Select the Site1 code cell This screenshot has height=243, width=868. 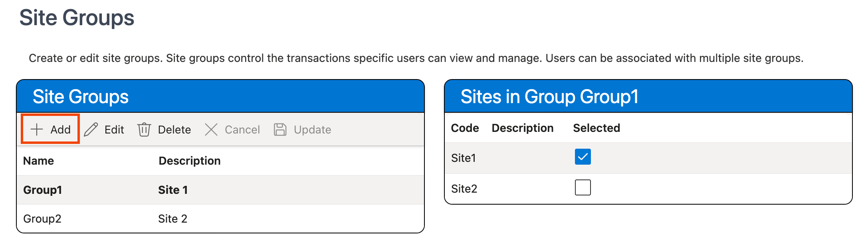[x=463, y=158]
